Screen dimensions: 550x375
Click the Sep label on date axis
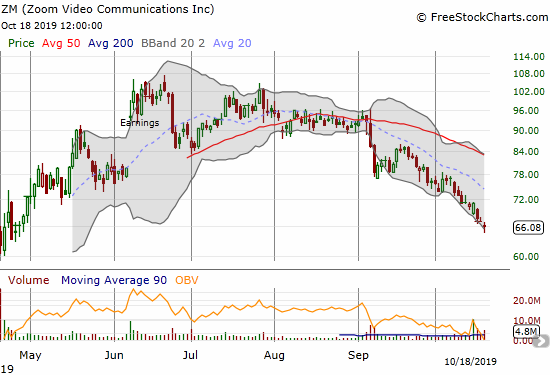(x=358, y=355)
